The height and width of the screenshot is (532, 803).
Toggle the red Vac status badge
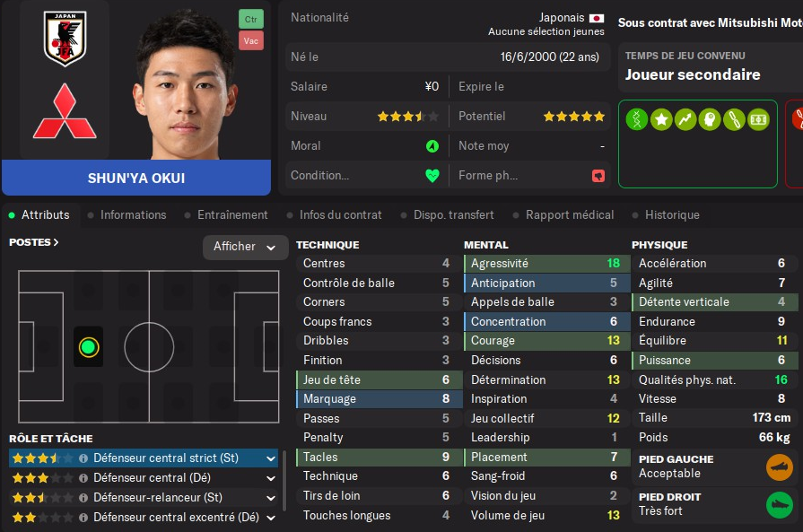pyautogui.click(x=251, y=41)
